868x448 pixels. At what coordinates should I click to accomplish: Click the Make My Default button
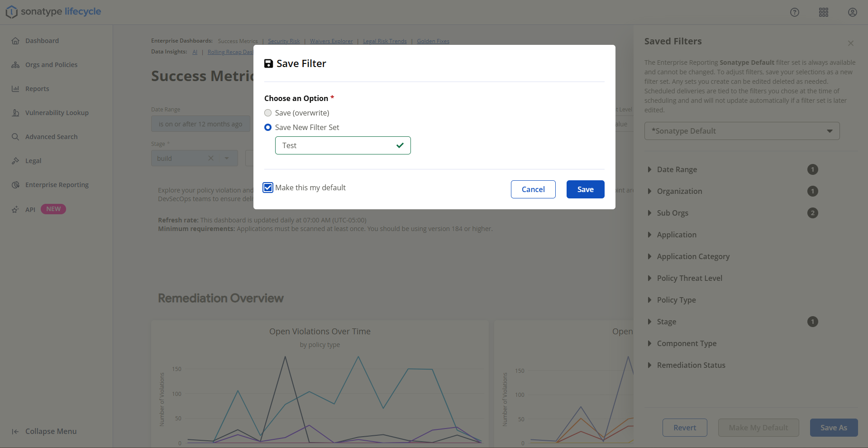tap(758, 428)
